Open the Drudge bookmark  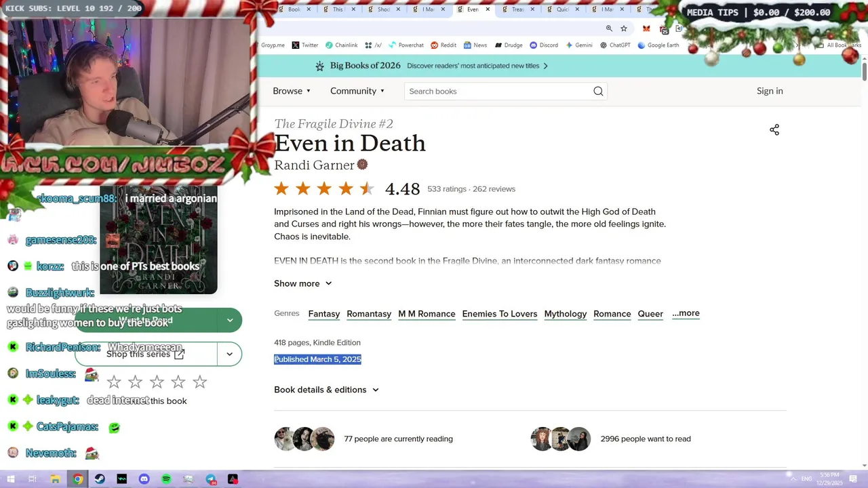click(509, 45)
